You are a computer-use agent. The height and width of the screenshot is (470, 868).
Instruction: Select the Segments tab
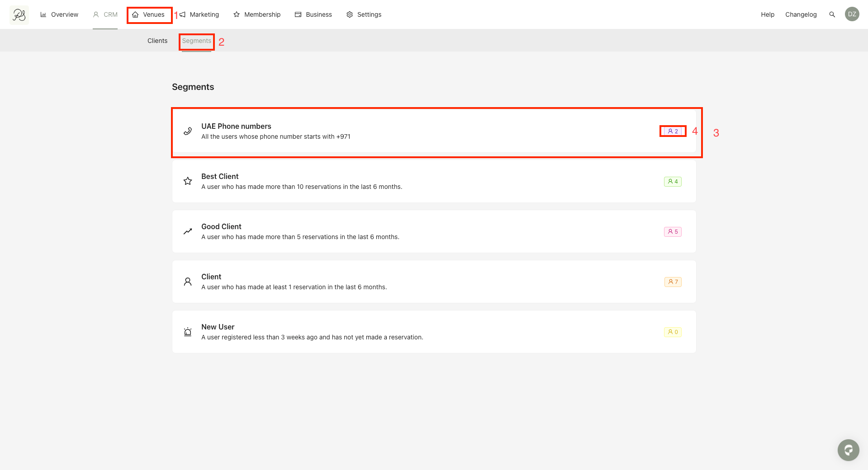(x=196, y=41)
